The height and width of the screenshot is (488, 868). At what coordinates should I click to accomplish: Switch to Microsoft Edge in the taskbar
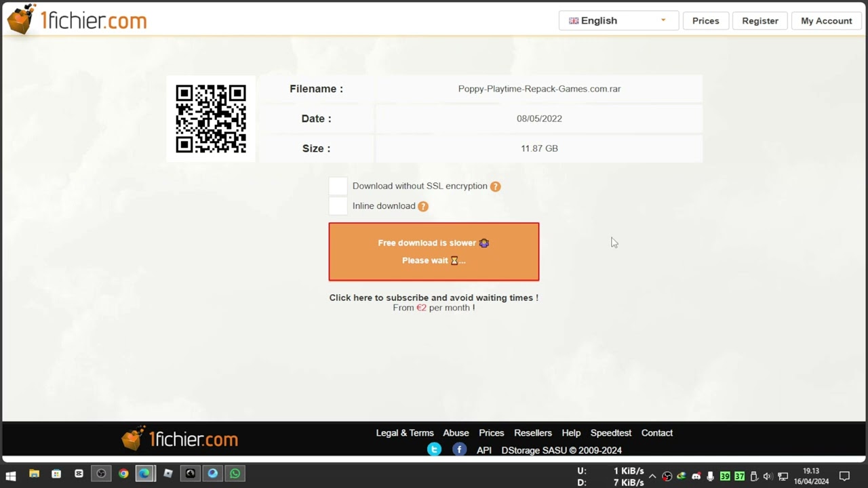click(x=144, y=474)
